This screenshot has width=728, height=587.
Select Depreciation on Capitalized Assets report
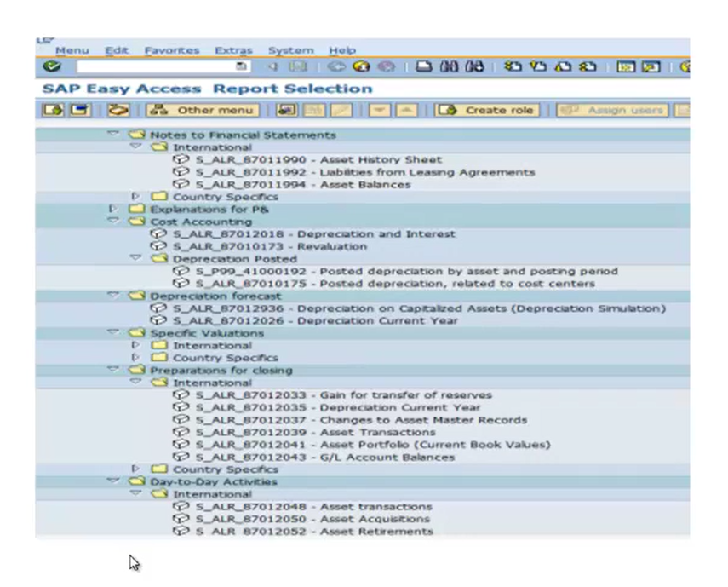[x=419, y=308]
